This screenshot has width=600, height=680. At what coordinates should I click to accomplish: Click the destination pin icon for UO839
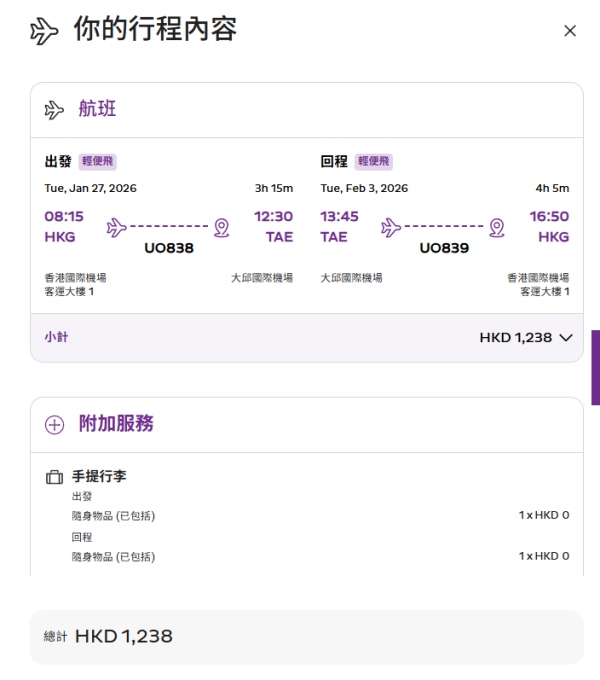tap(497, 228)
